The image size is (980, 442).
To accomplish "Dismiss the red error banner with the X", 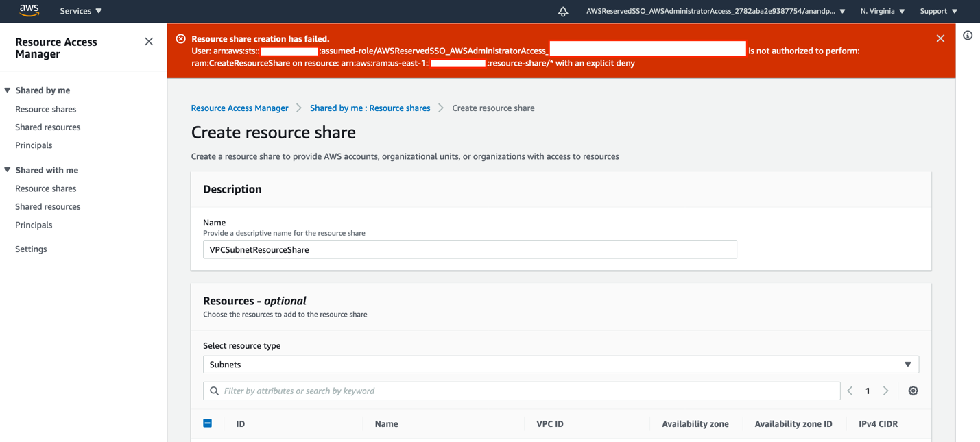I will 940,38.
